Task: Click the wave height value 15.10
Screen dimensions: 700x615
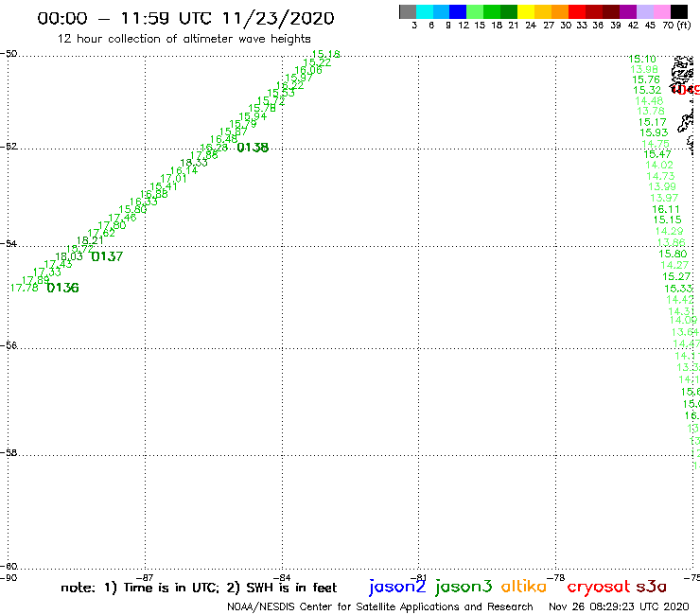Action: click(x=642, y=59)
